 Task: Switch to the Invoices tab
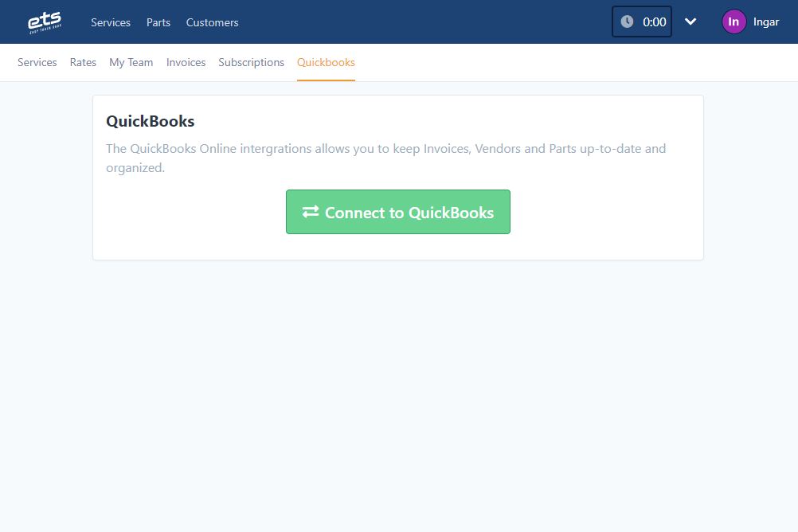point(186,62)
